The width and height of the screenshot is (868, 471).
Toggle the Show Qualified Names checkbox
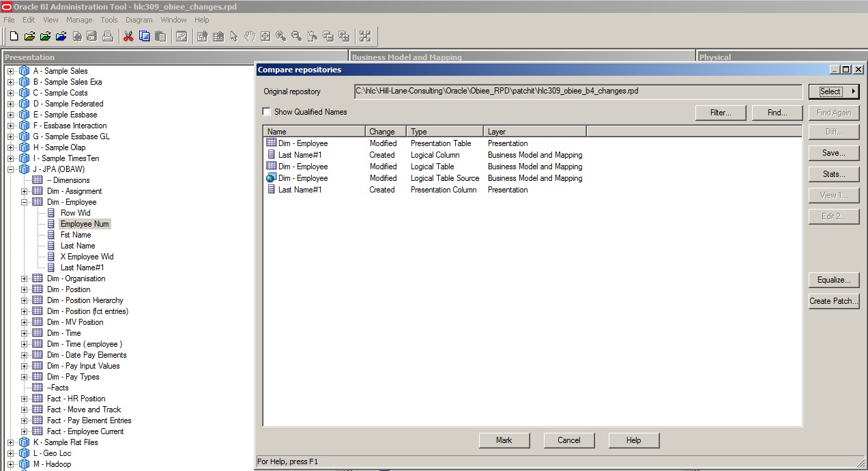point(267,112)
